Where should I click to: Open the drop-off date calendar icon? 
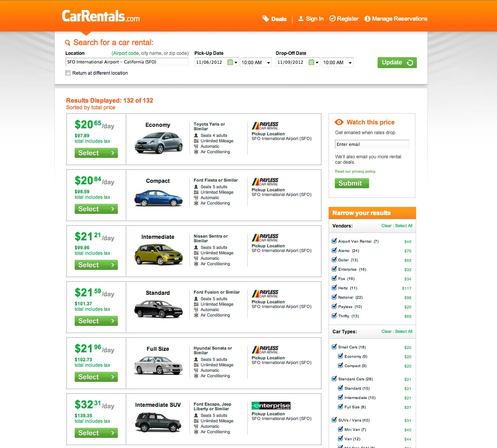tap(311, 62)
